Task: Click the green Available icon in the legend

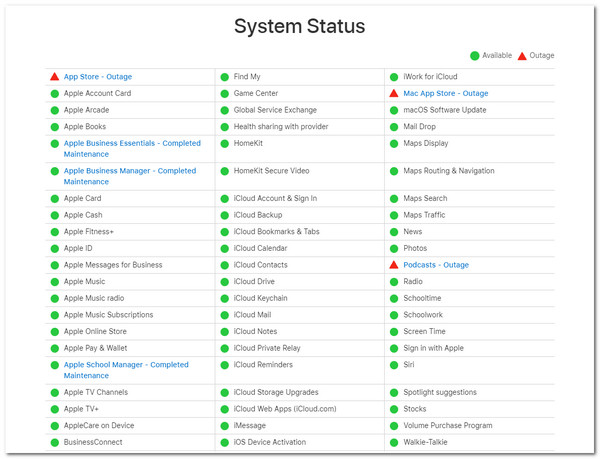Action: tap(474, 56)
